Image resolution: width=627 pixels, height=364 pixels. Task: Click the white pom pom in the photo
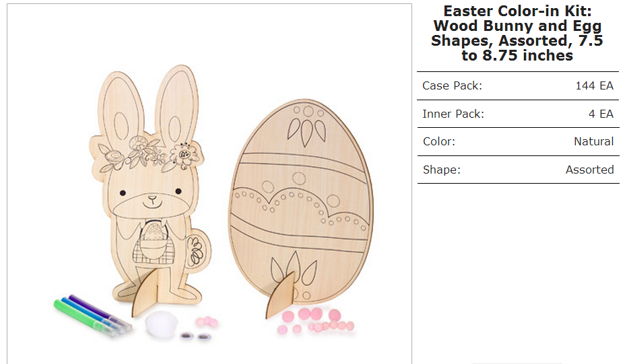click(161, 324)
